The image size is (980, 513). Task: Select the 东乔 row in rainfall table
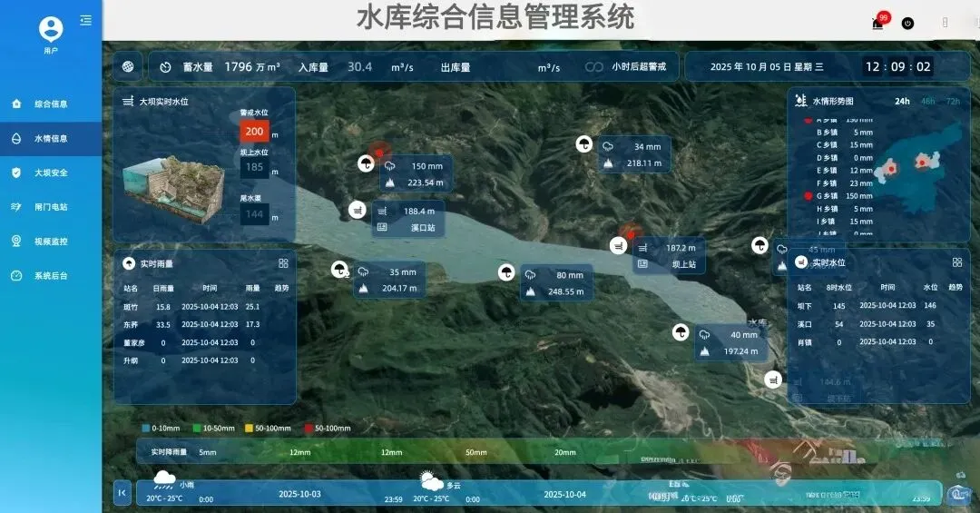[204, 325]
